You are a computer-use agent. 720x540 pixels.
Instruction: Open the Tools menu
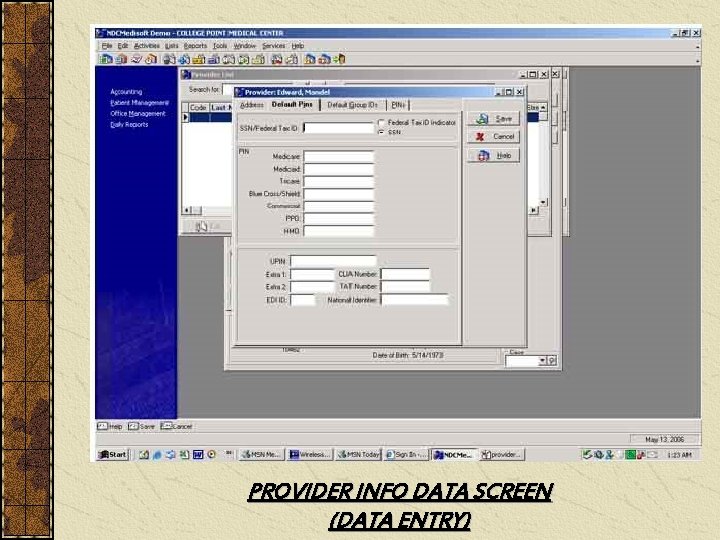click(x=220, y=46)
